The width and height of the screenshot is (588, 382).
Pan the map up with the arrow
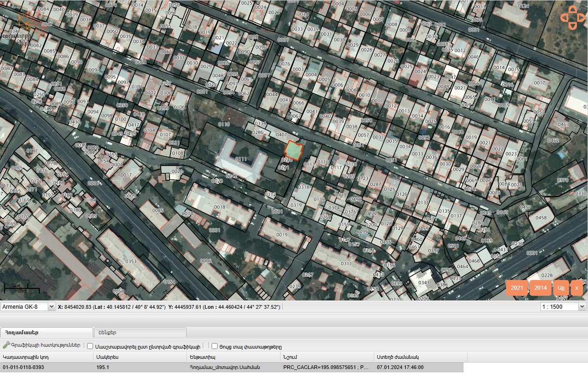(573, 9)
